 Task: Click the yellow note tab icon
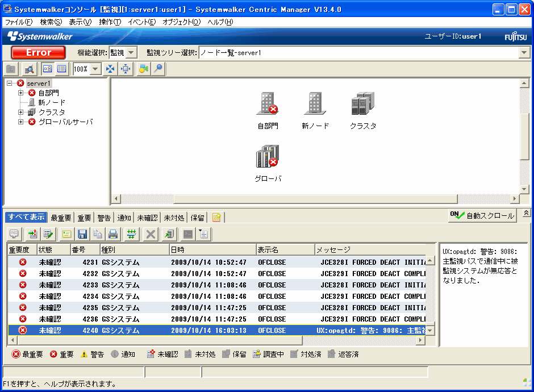click(216, 217)
